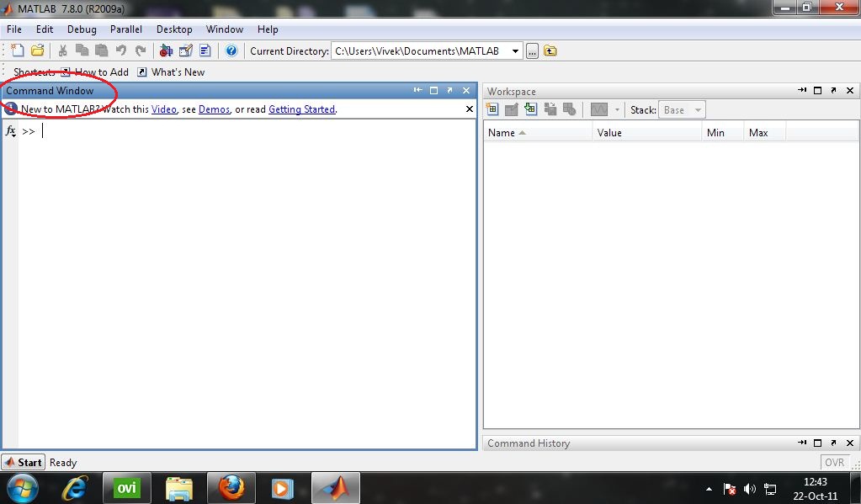Open the Parallel menu
Screen dimensions: 861x504
(125, 29)
